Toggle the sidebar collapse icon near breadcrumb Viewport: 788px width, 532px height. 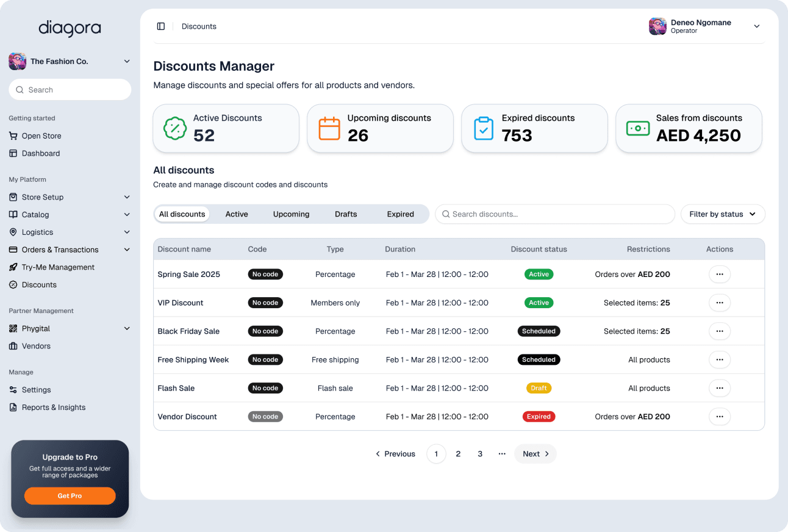click(x=160, y=26)
